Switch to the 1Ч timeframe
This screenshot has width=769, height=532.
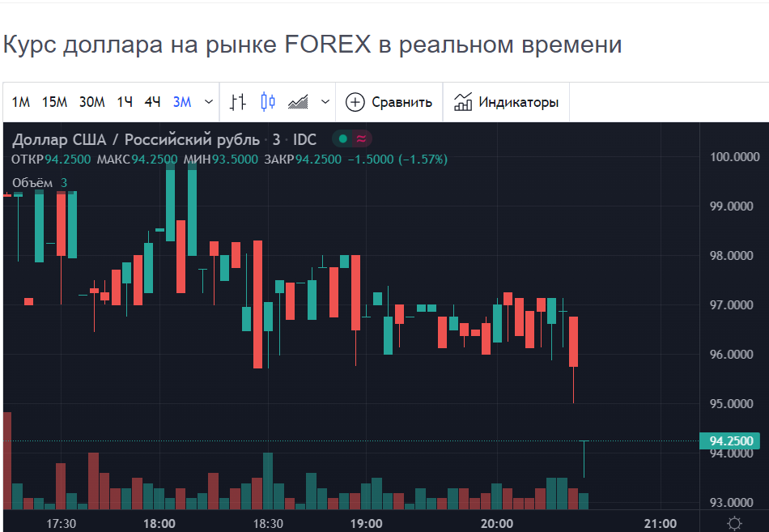[125, 102]
